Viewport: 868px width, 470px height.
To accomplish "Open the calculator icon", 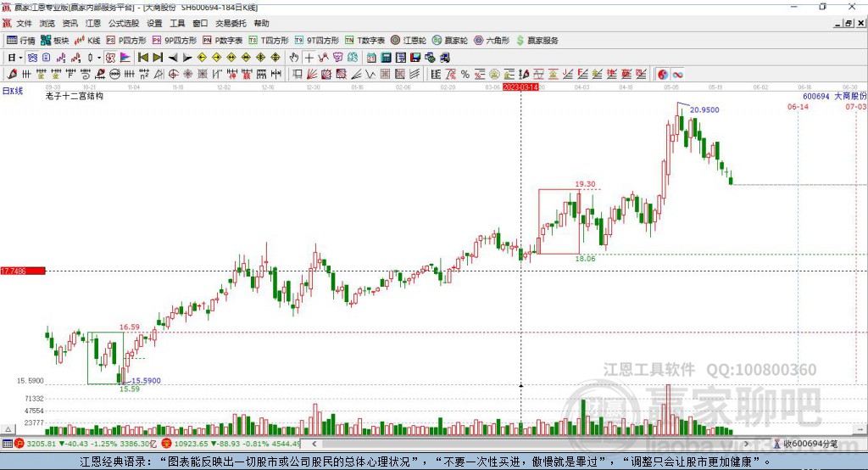I will pos(386,58).
